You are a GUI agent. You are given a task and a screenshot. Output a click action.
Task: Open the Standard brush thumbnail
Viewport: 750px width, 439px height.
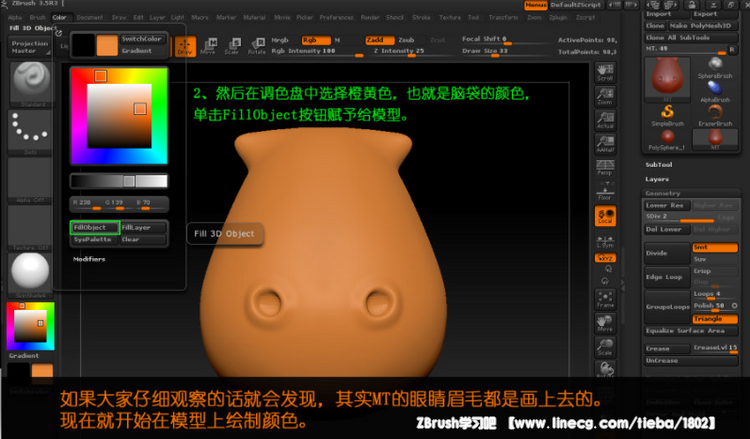pos(31,84)
